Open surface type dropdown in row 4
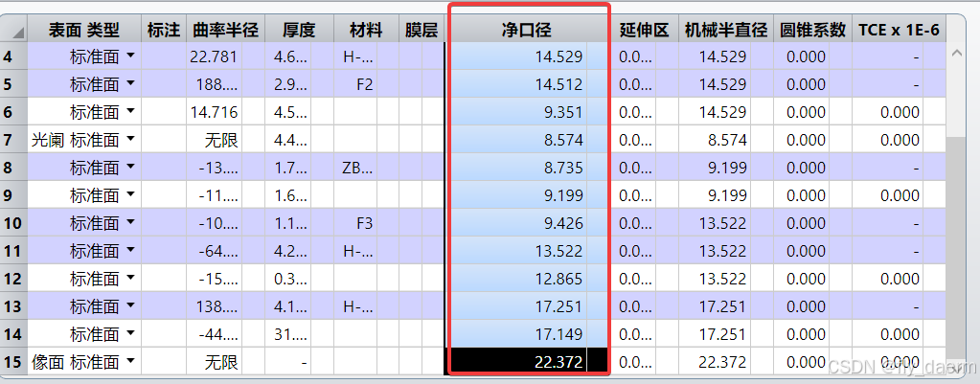The image size is (980, 384). click(130, 56)
